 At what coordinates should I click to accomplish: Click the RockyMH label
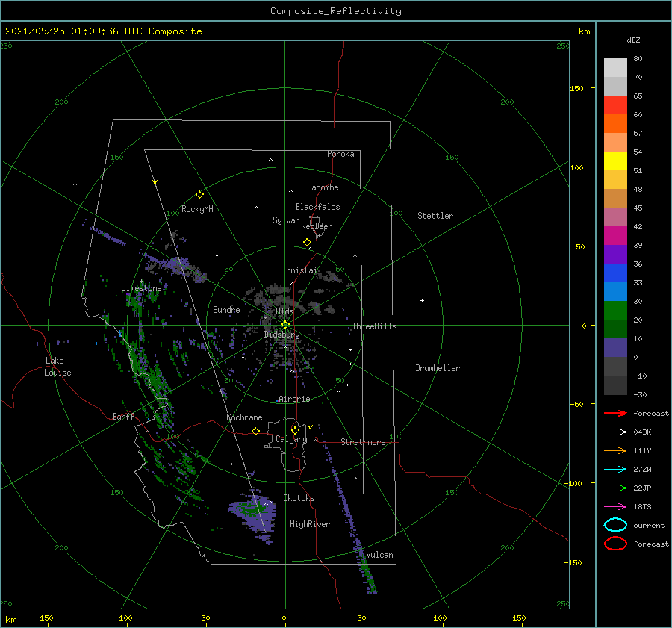(x=197, y=209)
